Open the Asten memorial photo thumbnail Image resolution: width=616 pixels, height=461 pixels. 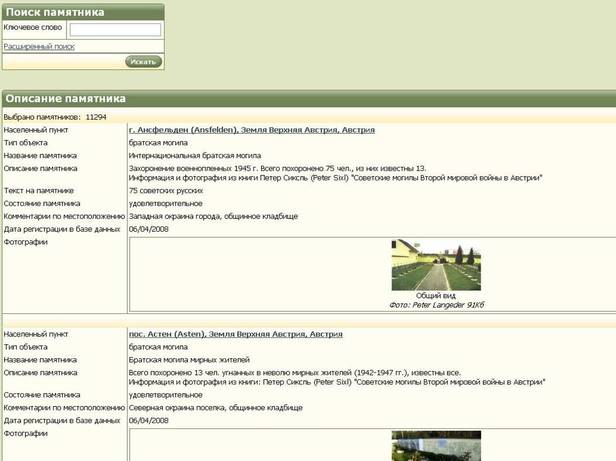point(436,446)
